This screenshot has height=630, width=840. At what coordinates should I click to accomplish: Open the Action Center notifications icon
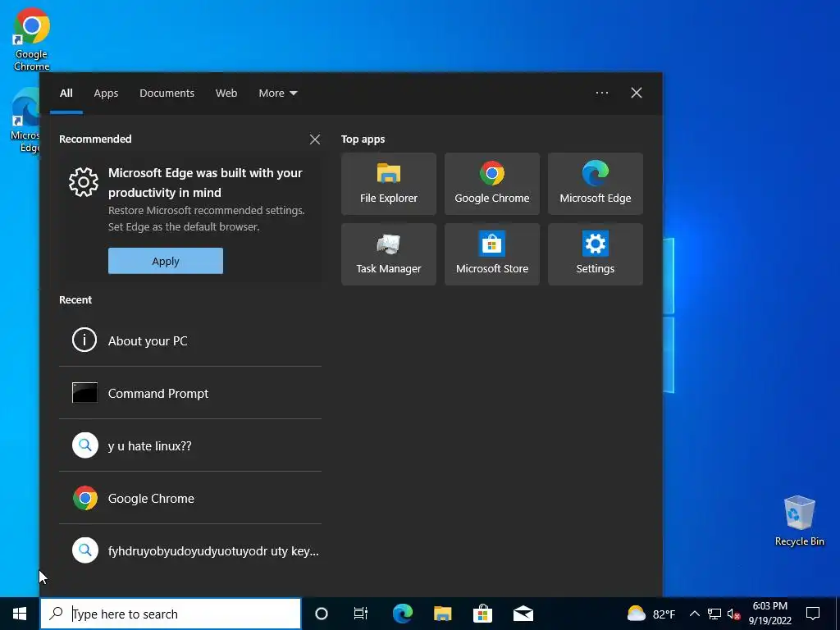(813, 614)
